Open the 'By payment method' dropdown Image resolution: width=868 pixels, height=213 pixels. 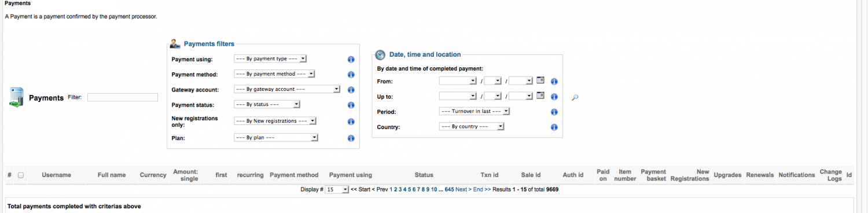(274, 74)
